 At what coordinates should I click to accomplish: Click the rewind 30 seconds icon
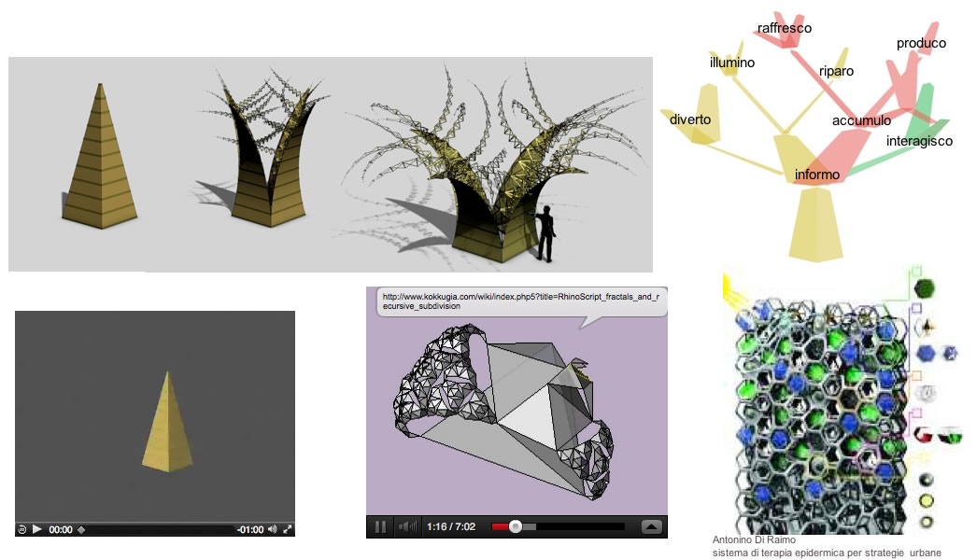coord(21,529)
